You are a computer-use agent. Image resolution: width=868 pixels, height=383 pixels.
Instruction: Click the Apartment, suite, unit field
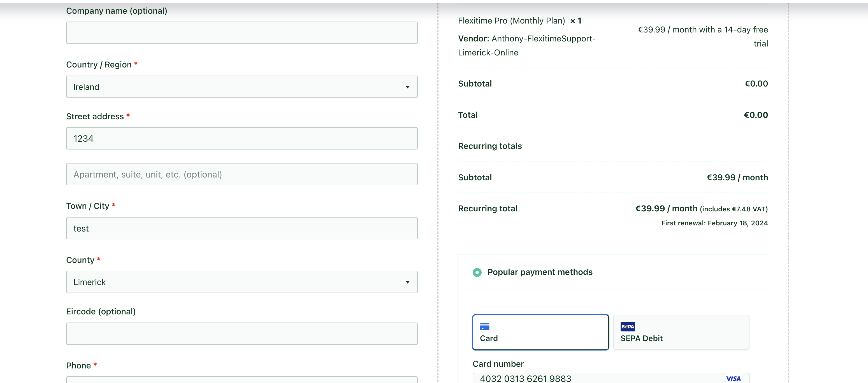pyautogui.click(x=242, y=174)
